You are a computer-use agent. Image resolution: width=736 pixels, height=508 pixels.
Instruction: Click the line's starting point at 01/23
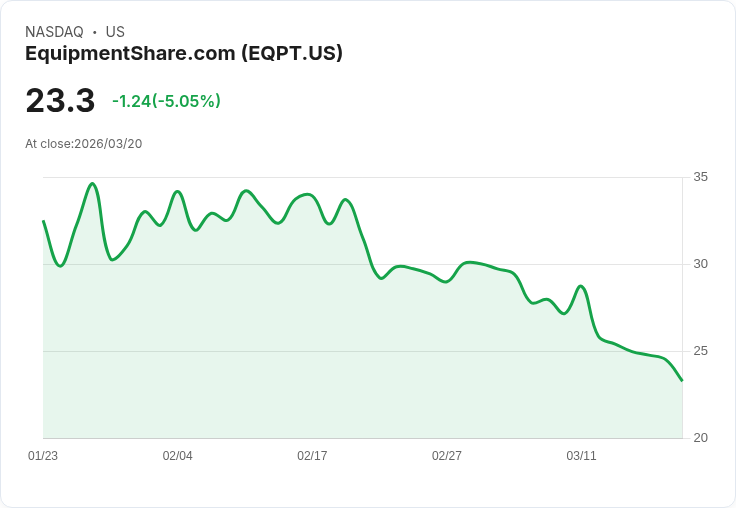tap(44, 221)
